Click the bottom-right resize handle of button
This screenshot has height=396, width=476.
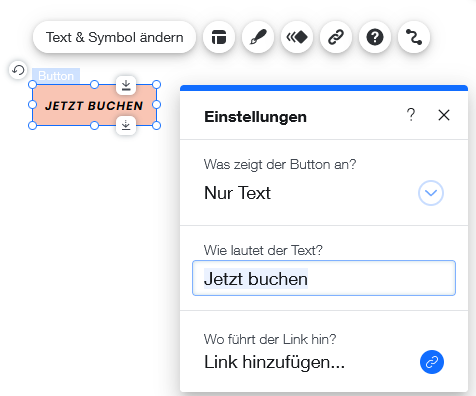(x=157, y=126)
